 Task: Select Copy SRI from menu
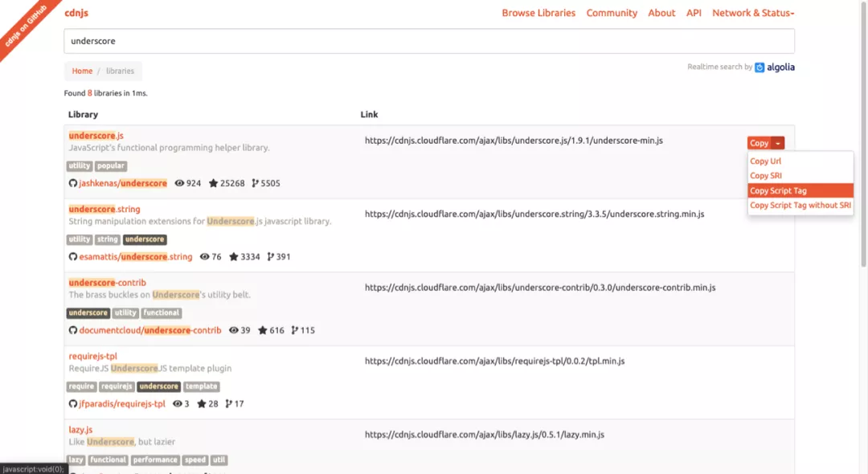(x=766, y=175)
